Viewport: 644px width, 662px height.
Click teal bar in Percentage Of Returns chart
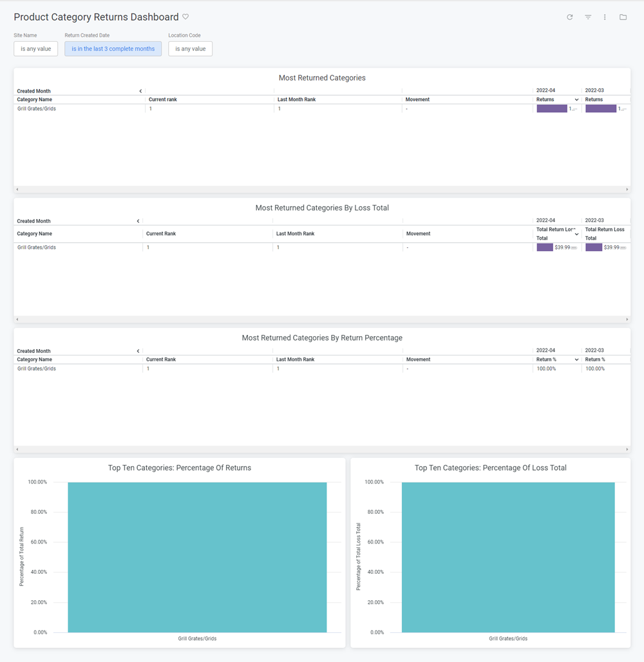197,557
